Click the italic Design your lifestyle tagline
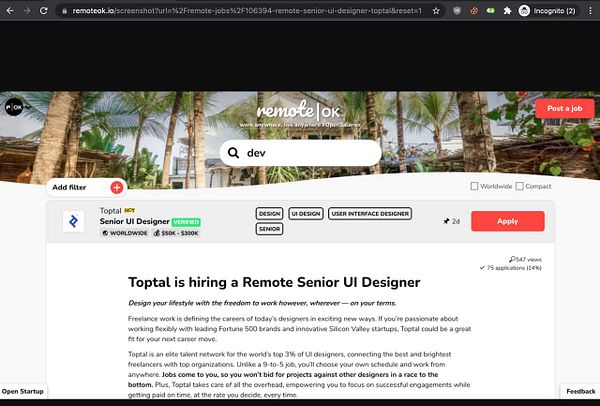 tap(262, 303)
